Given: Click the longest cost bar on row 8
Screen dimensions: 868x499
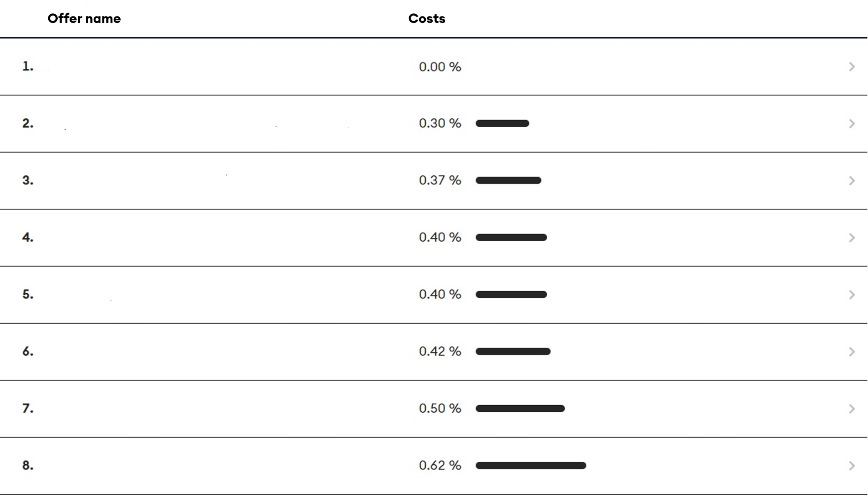Looking at the screenshot, I should (530, 465).
